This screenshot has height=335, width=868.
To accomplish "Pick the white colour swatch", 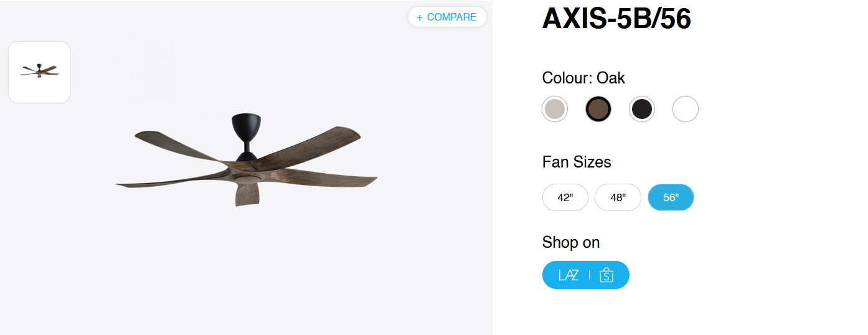I will pyautogui.click(x=686, y=110).
